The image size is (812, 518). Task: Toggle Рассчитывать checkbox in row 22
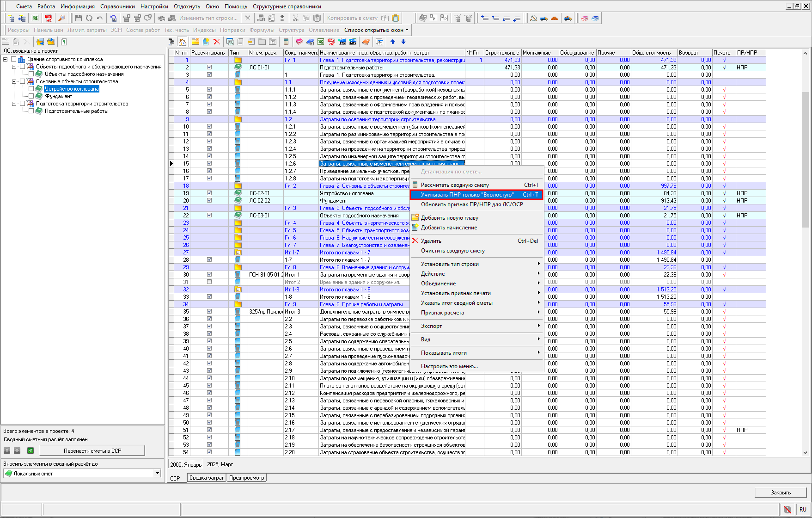(209, 216)
